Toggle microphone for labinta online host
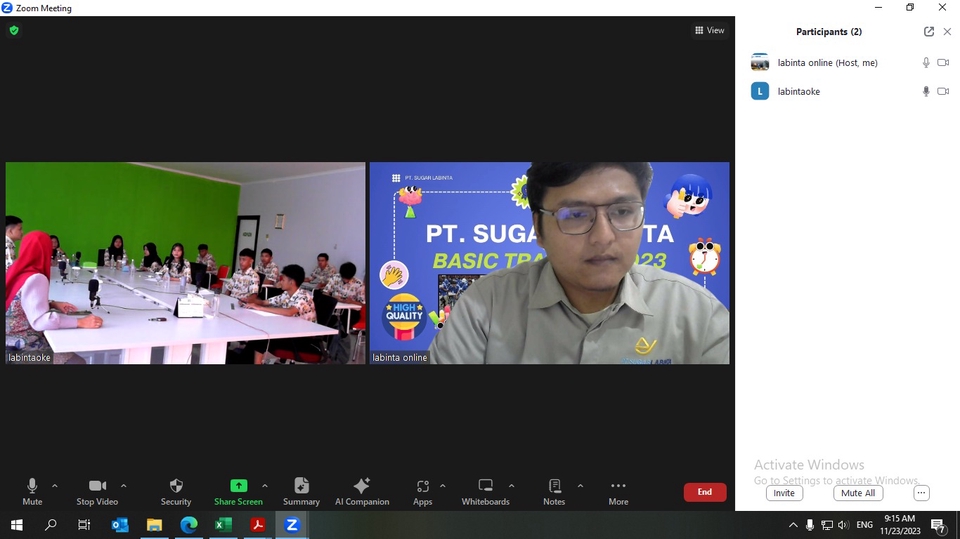This screenshot has height=539, width=960. (x=926, y=62)
